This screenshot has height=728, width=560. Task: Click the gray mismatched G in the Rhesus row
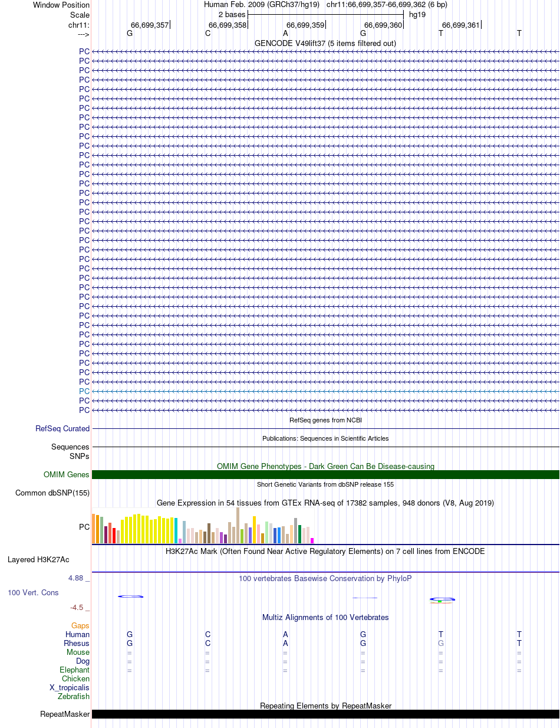pos(441,643)
